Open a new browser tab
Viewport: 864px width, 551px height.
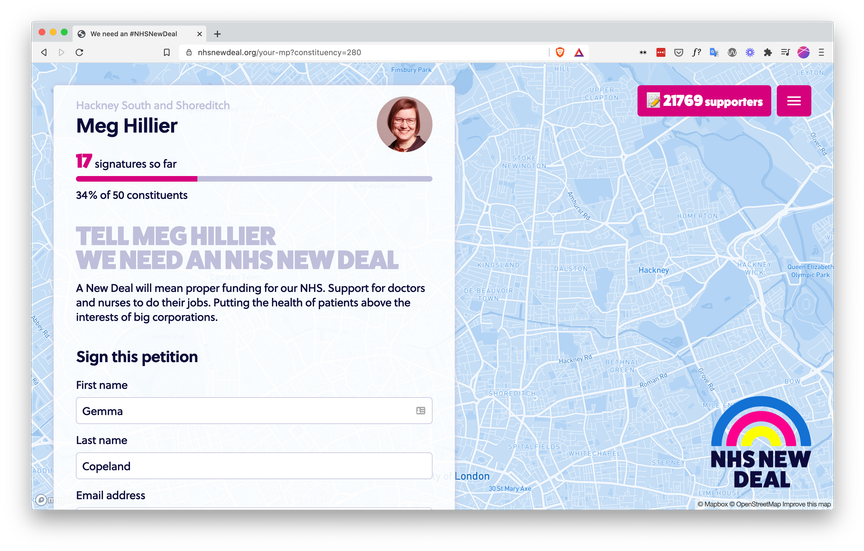[x=218, y=34]
